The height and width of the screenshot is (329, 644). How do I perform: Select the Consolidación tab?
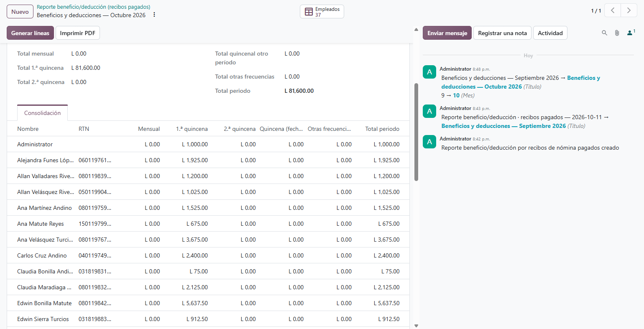pyautogui.click(x=42, y=113)
